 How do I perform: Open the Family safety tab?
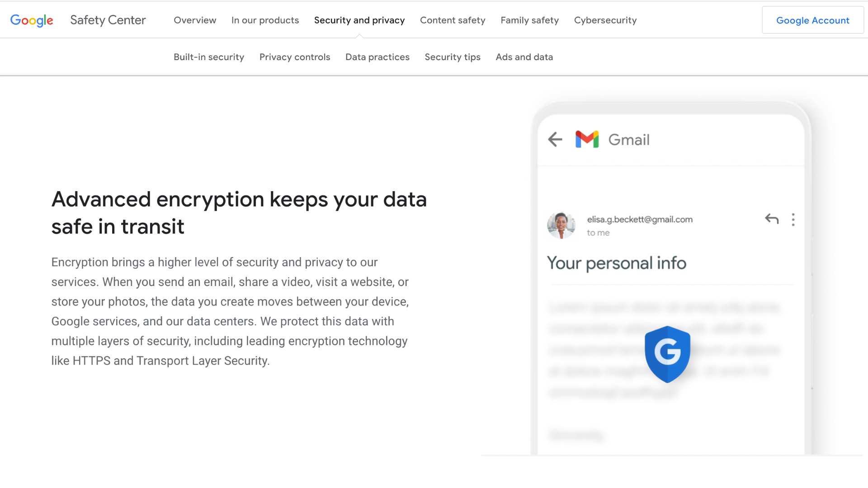(529, 20)
